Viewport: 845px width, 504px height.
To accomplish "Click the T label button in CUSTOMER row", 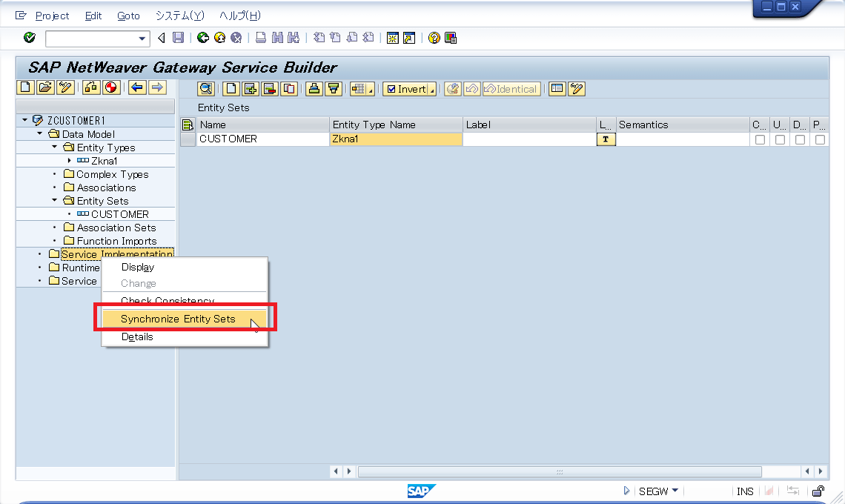I will click(x=606, y=139).
